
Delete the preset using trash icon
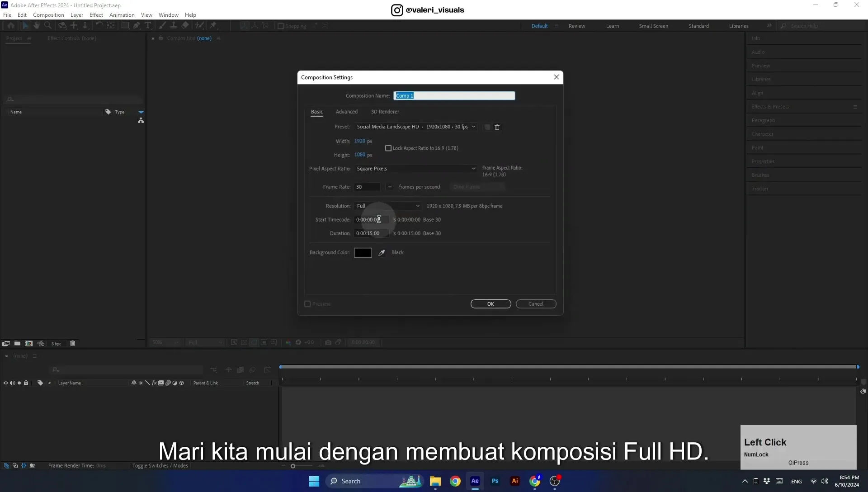pyautogui.click(x=497, y=127)
